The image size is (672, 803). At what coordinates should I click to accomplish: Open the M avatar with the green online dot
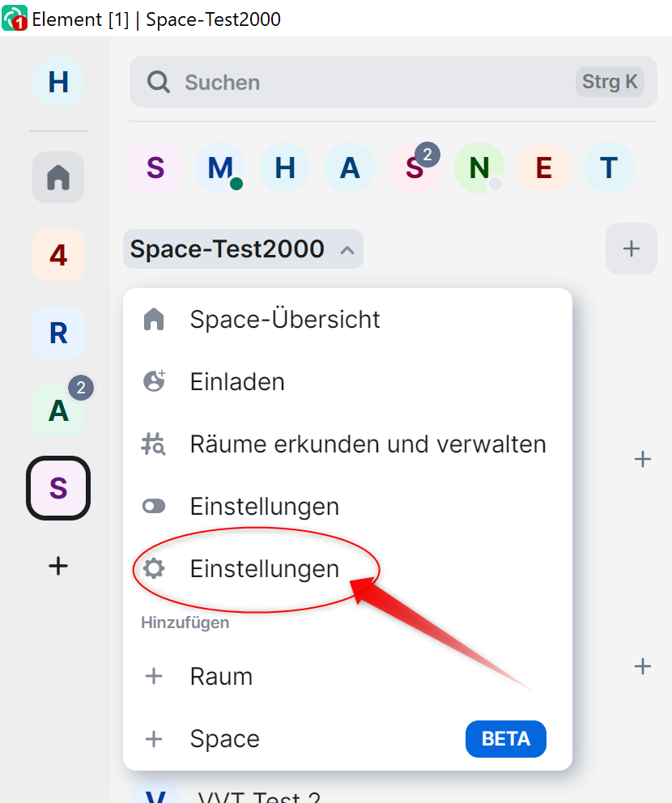pyautogui.click(x=220, y=168)
